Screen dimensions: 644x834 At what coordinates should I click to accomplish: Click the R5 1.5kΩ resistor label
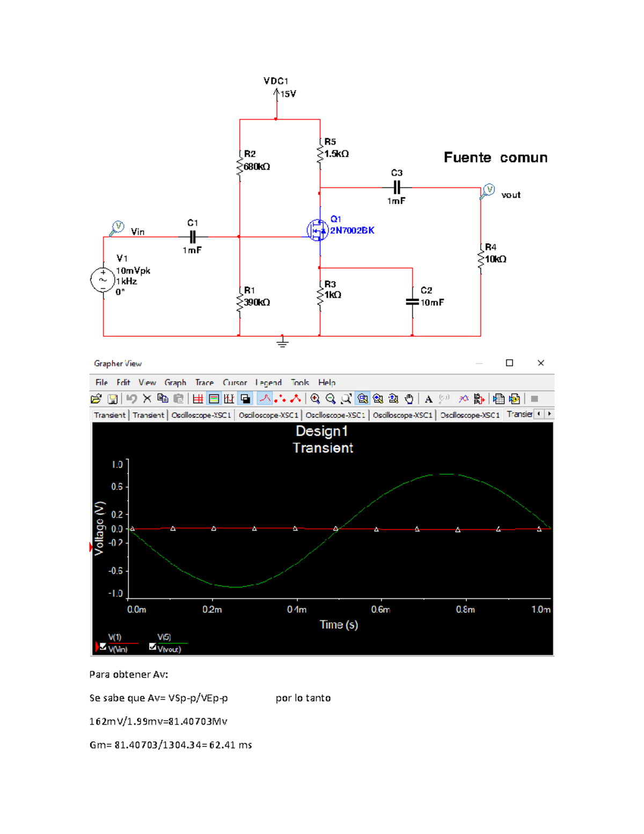pos(336,148)
